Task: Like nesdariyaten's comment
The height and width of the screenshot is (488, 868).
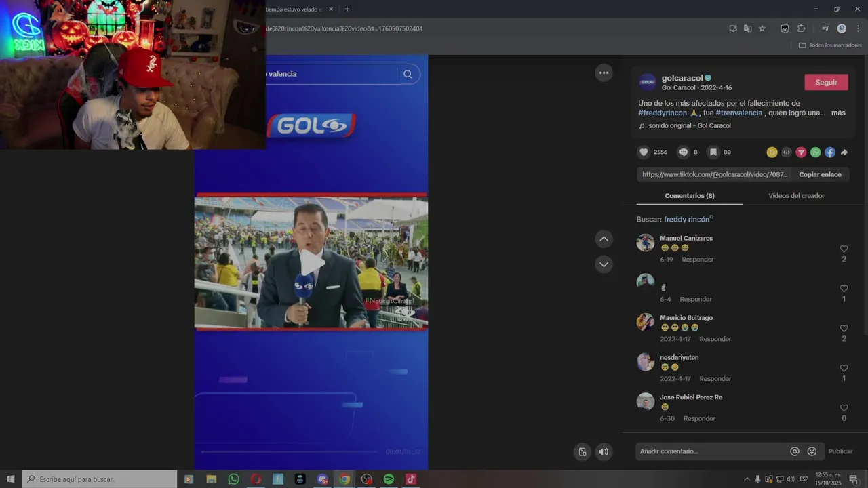Action: 844,368
